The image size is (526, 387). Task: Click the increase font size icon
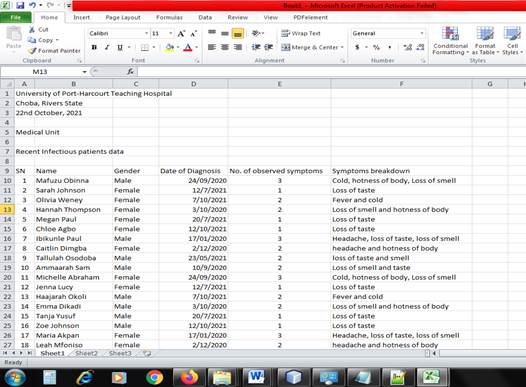click(x=181, y=34)
